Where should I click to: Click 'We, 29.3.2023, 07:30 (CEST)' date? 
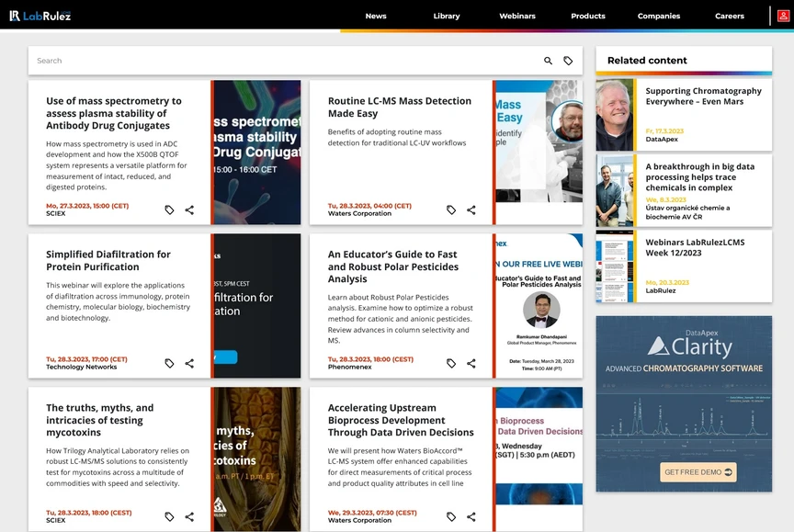pos(372,513)
